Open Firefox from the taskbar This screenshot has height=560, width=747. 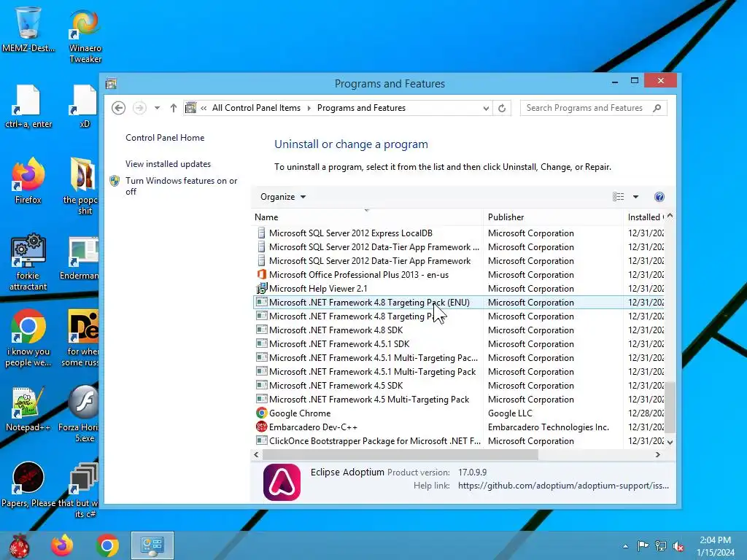pos(63,545)
